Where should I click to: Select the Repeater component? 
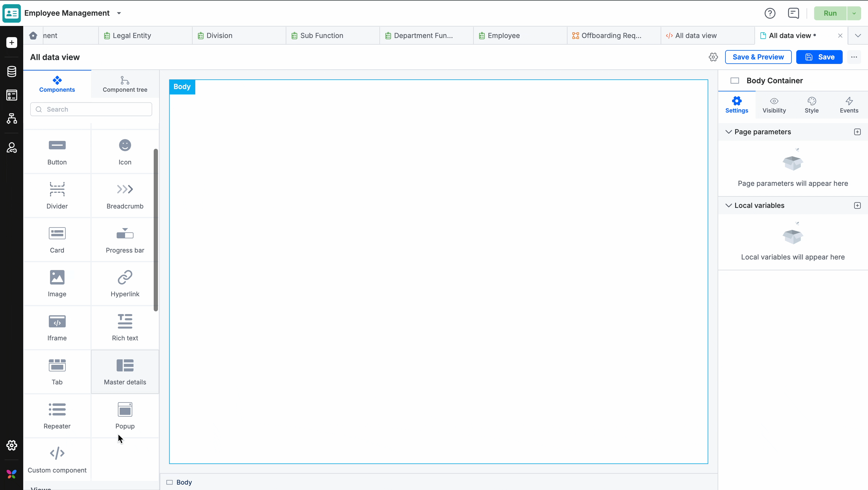pyautogui.click(x=57, y=415)
